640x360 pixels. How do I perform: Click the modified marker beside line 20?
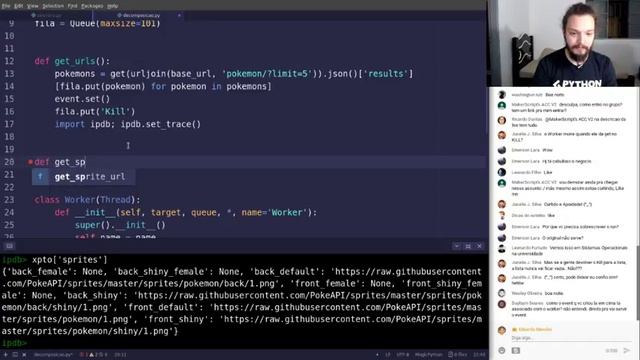coord(30,162)
